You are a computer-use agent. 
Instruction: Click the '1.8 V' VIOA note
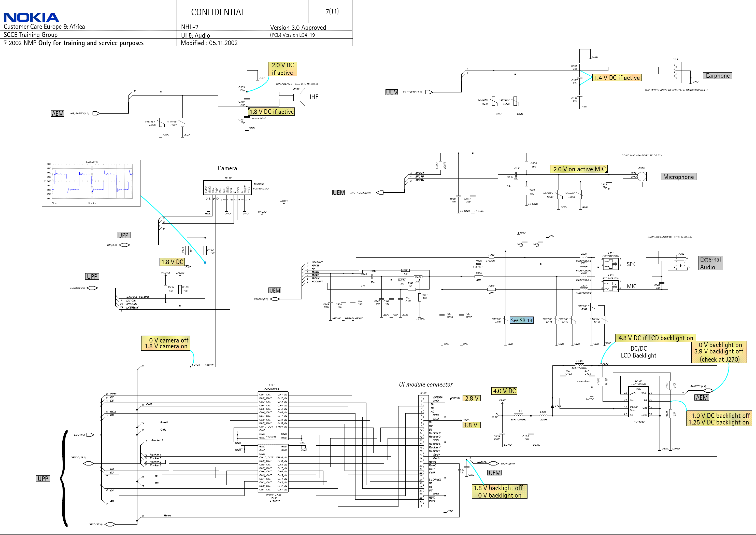click(472, 425)
